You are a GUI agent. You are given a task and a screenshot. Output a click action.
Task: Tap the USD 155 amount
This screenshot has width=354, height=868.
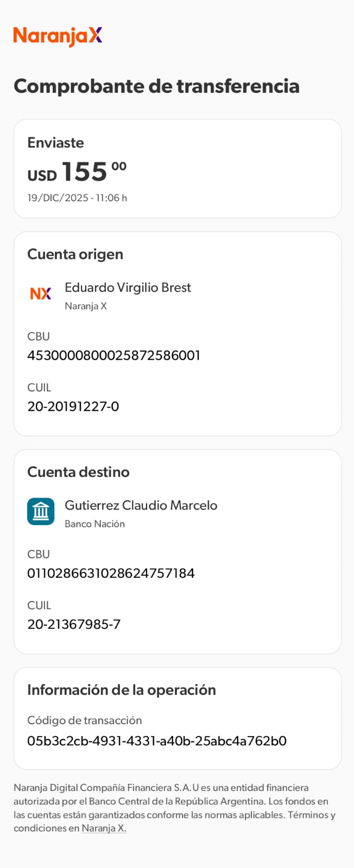(77, 172)
